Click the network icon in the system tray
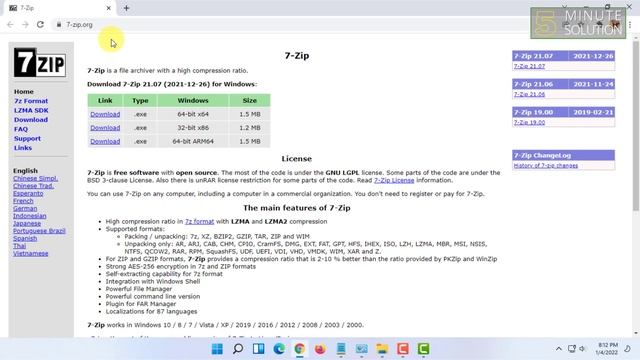 (571, 349)
